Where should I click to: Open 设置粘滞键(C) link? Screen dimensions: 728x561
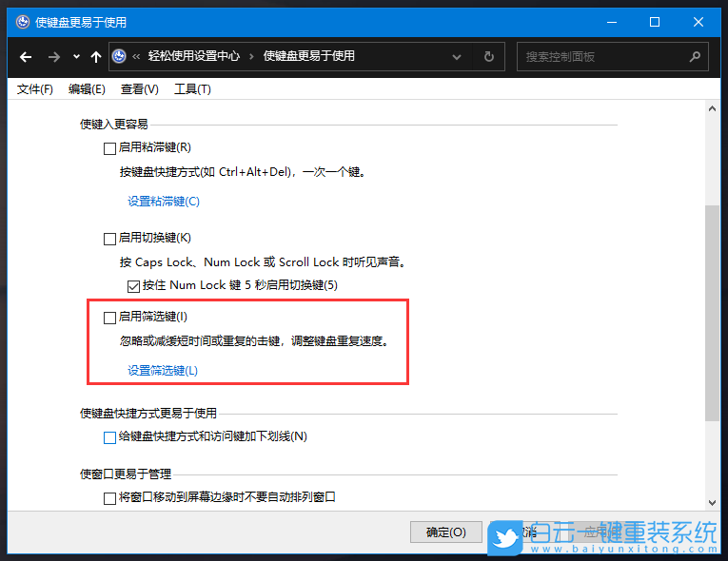pyautogui.click(x=164, y=202)
